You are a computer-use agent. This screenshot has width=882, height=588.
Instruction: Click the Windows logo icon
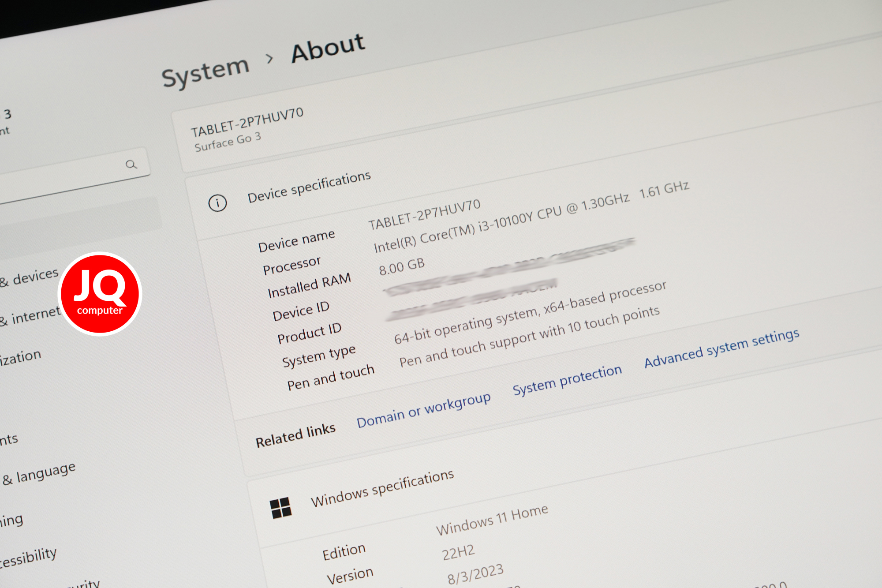281,508
